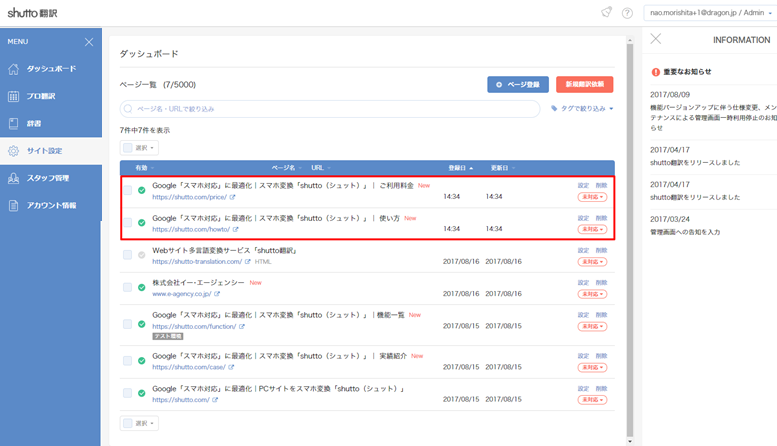Check the checkbox for 機能一覧 page row

tap(128, 324)
